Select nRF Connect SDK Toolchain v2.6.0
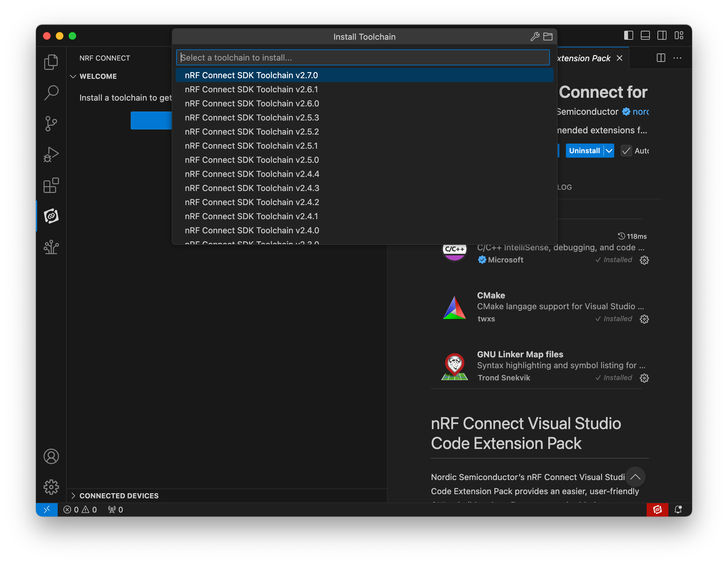 tap(364, 103)
